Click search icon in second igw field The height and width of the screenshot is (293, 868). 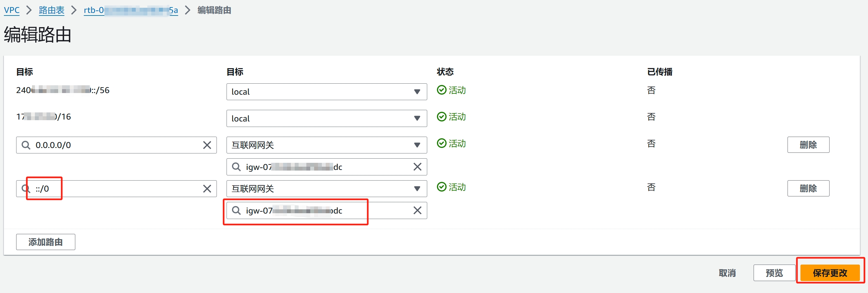click(236, 211)
